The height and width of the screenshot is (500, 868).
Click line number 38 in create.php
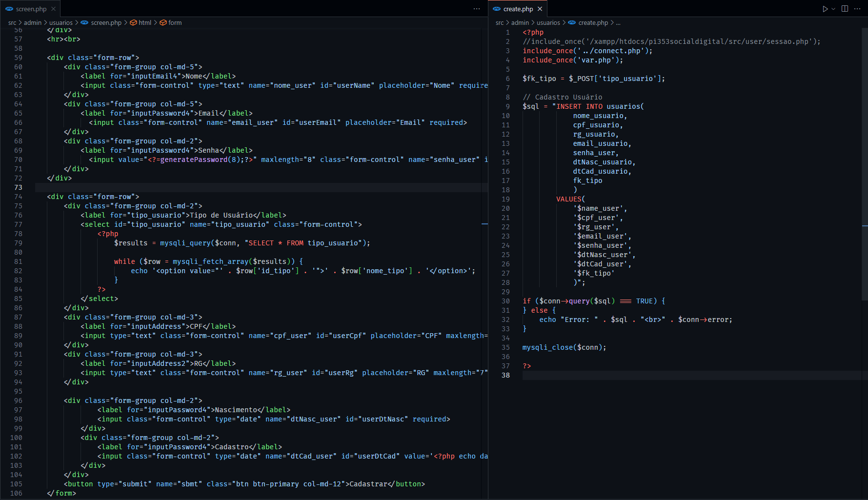pyautogui.click(x=505, y=375)
